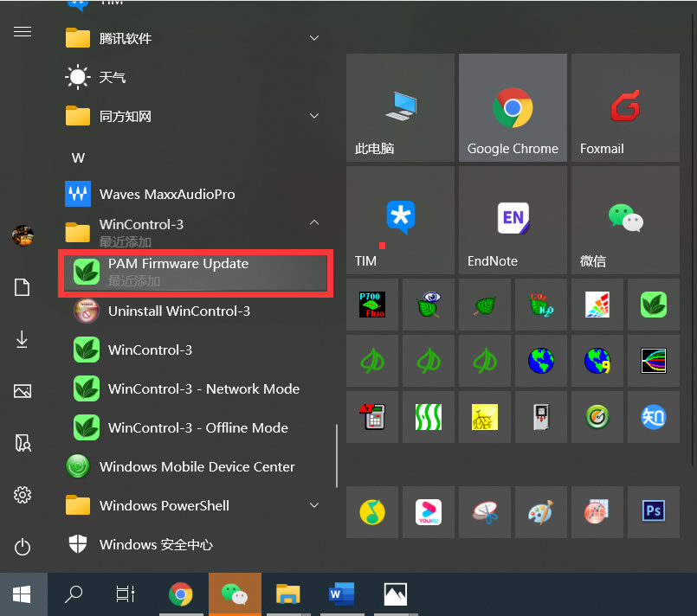Open the Paint palette tile
Screen dimensions: 697x616
(541, 512)
